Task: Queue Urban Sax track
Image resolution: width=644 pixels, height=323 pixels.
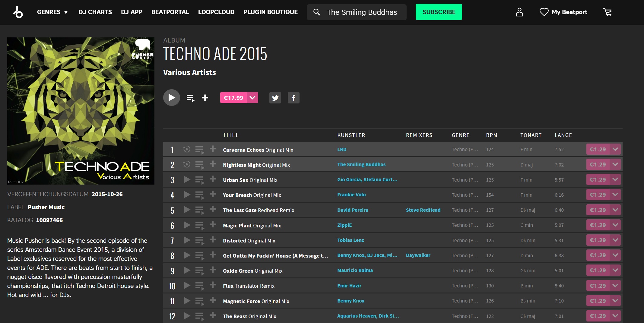Action: coord(199,180)
